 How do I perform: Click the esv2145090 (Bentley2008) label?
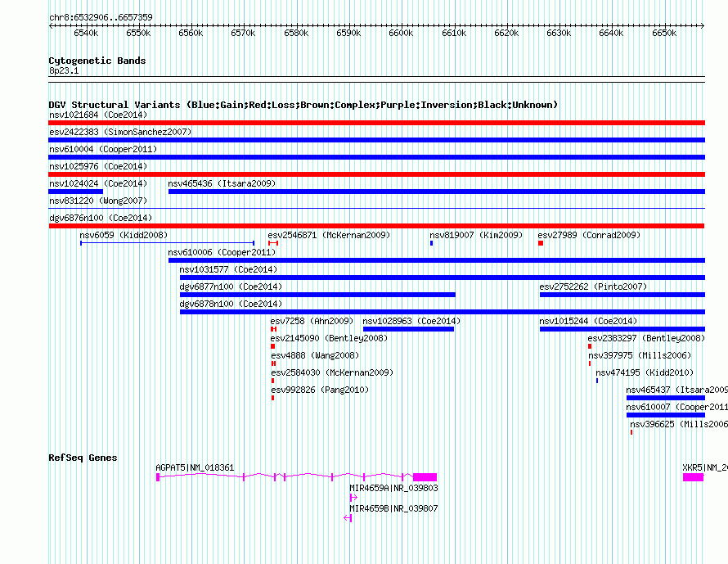(329, 338)
